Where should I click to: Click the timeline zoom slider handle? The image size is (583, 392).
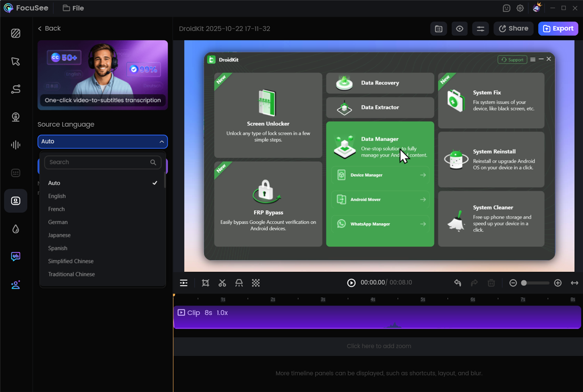[524, 283]
